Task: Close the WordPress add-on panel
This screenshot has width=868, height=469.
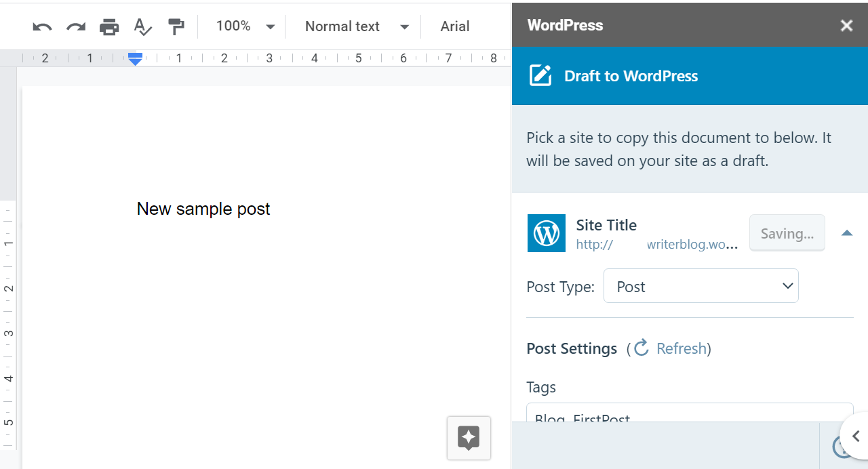Action: click(846, 25)
